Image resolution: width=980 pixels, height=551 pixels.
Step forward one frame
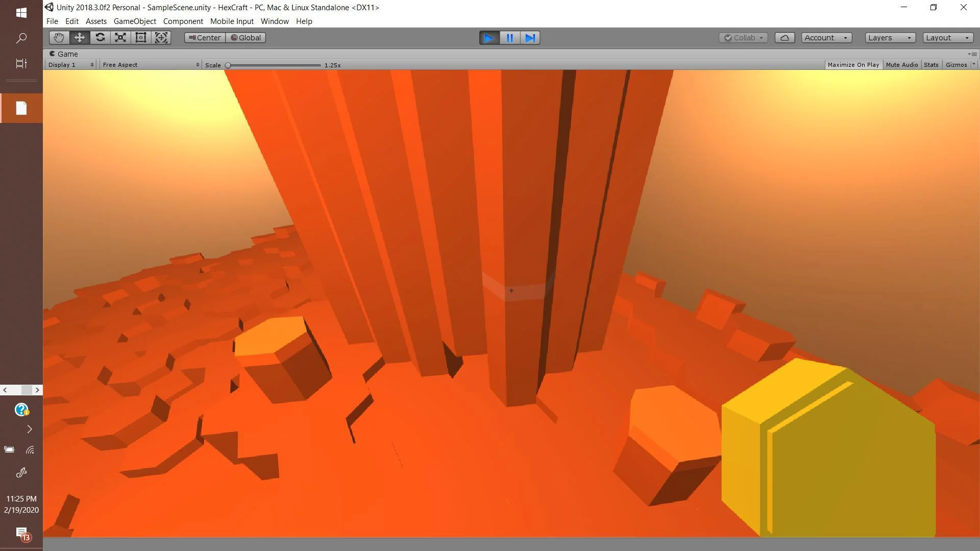click(530, 38)
